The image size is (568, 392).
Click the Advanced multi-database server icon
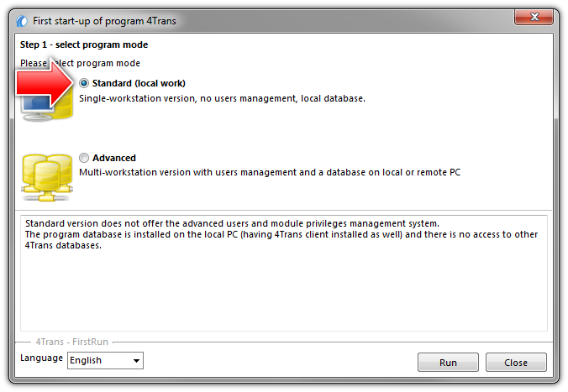47,177
